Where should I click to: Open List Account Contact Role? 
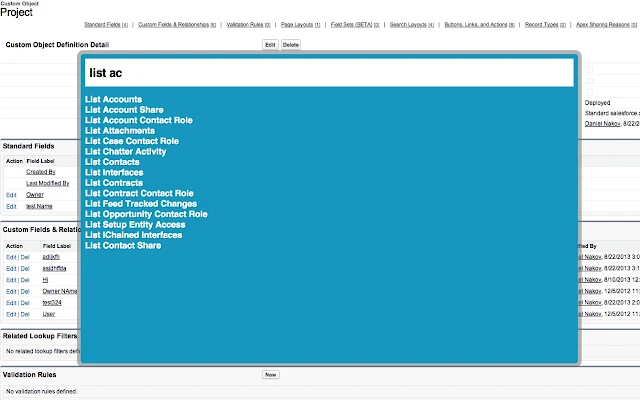click(139, 120)
